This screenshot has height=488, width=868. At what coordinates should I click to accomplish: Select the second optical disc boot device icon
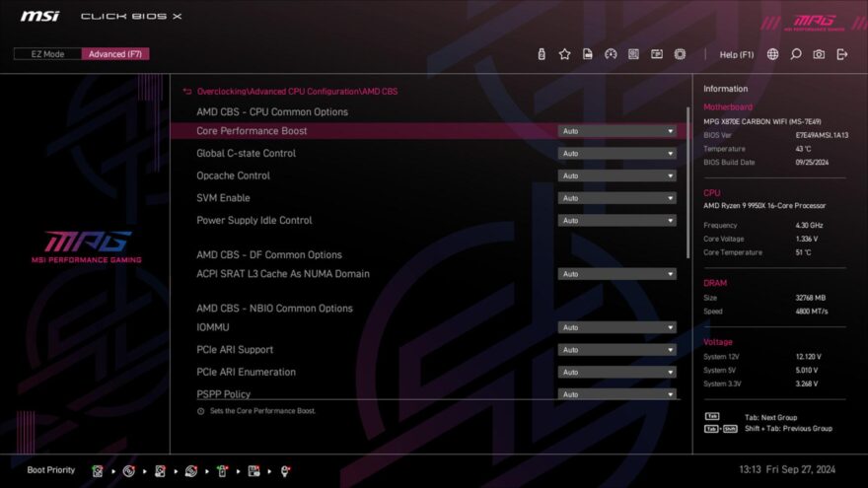click(191, 471)
